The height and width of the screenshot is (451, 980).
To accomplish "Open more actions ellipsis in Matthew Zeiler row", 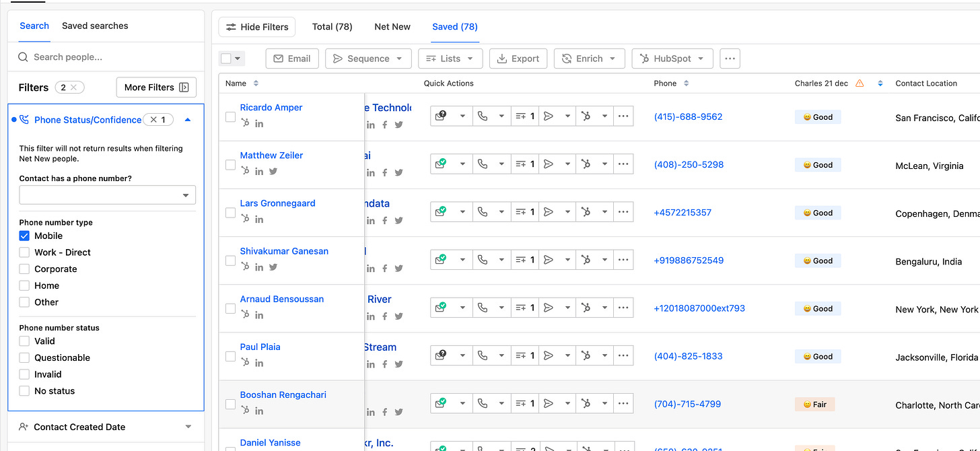I will click(x=623, y=164).
